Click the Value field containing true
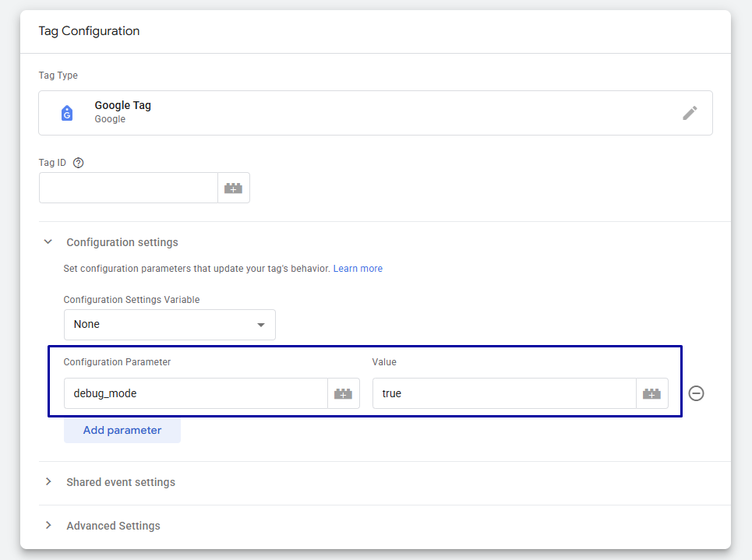This screenshot has height=560, width=752. coord(504,393)
